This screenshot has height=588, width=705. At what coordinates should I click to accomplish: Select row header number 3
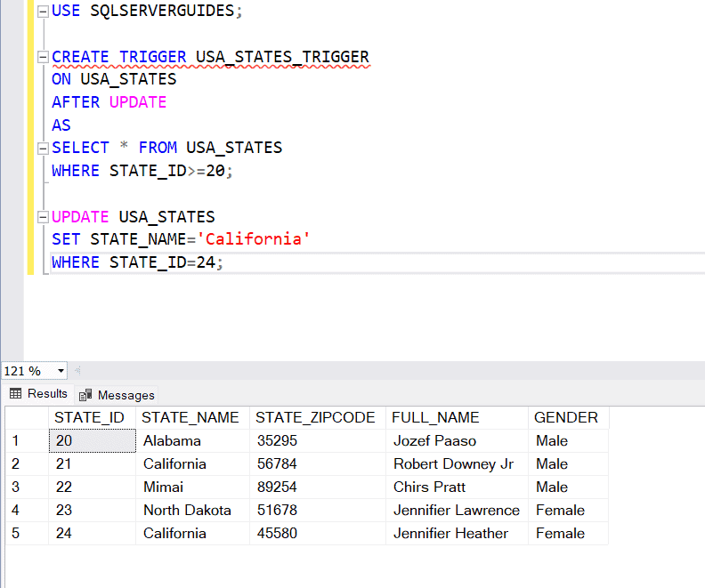pos(27,487)
